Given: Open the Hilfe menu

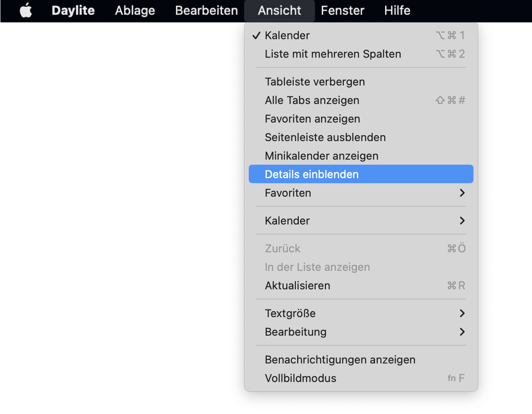Looking at the screenshot, I should [x=397, y=11].
